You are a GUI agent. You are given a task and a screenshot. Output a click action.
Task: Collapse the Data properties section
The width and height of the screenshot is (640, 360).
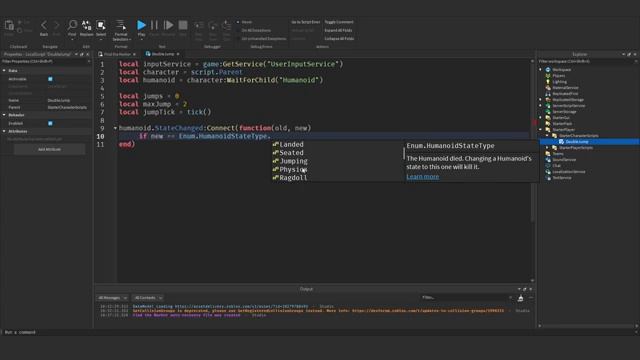coord(4,71)
